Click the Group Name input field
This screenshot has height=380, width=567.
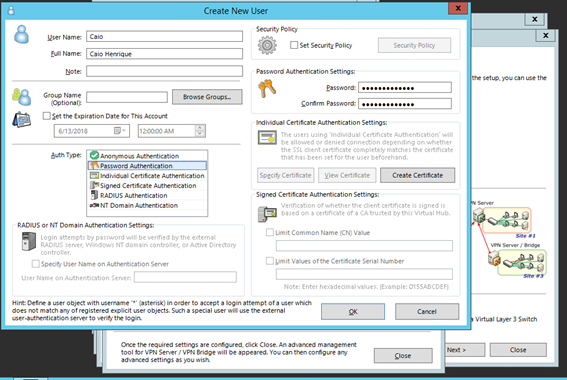click(x=127, y=97)
